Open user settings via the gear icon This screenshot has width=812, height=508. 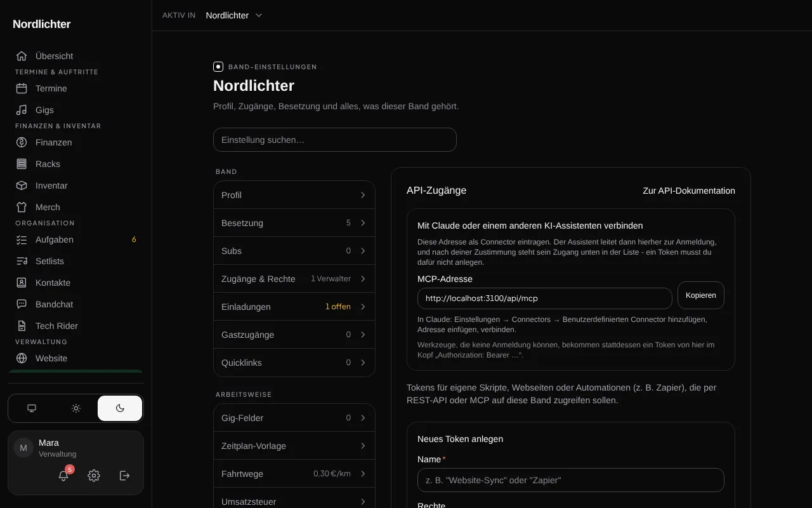94,476
